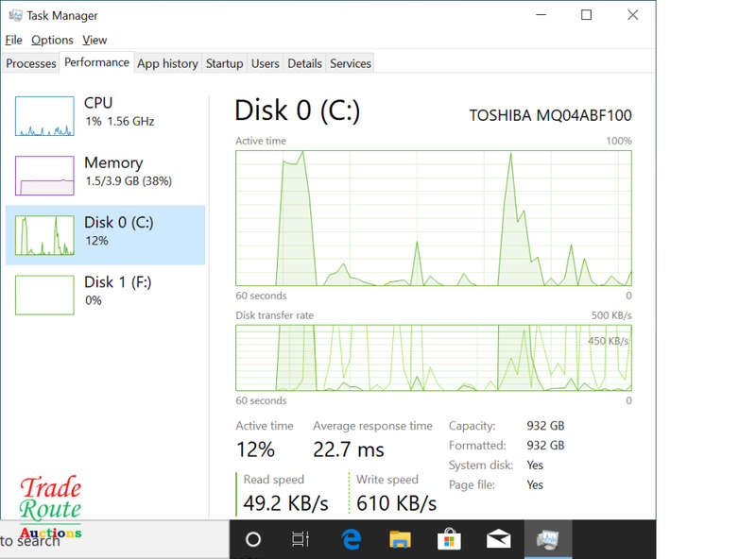
Task: Open the Options menu
Action: 52,40
